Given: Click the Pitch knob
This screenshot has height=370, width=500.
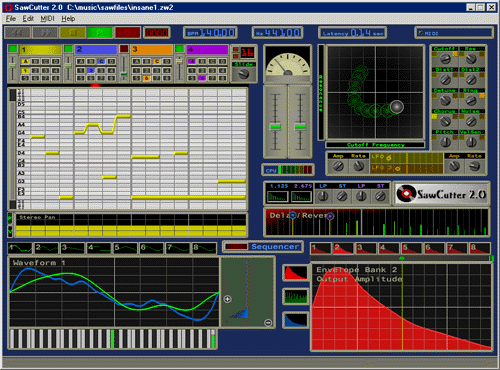Looking at the screenshot, I should [x=445, y=142].
